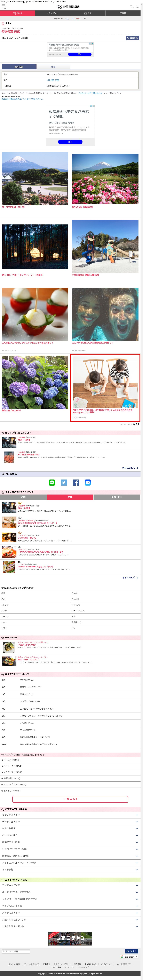Click the search magnifier icon in header
This screenshot has width=143, height=980.
pyautogui.click(x=137, y=6)
